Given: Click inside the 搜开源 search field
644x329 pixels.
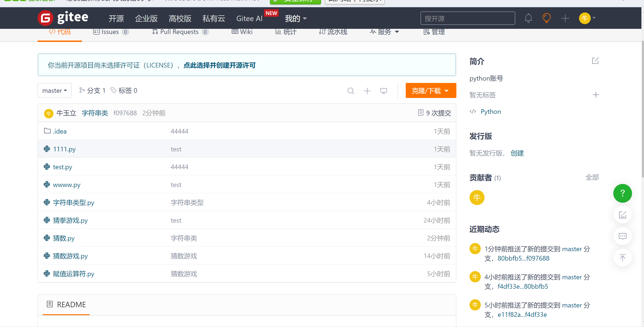Looking at the screenshot, I should 467,19.
